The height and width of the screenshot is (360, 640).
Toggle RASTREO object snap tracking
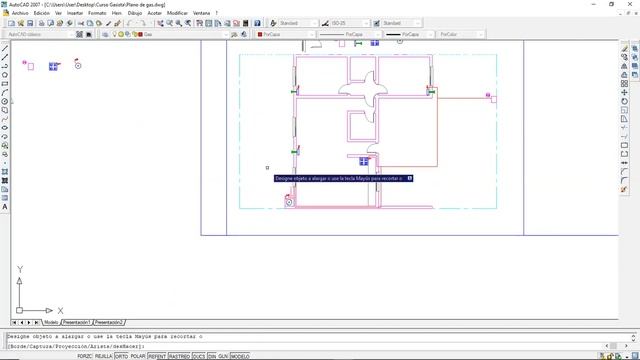pyautogui.click(x=179, y=356)
